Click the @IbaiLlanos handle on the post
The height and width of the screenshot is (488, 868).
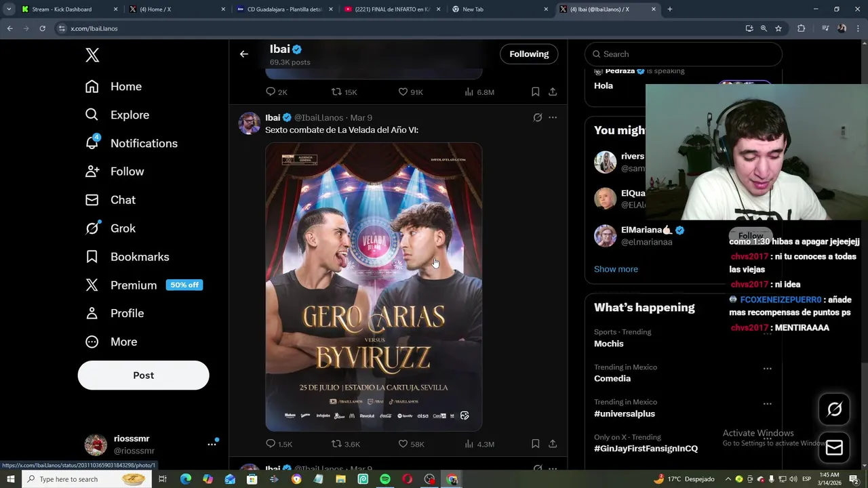tap(319, 117)
